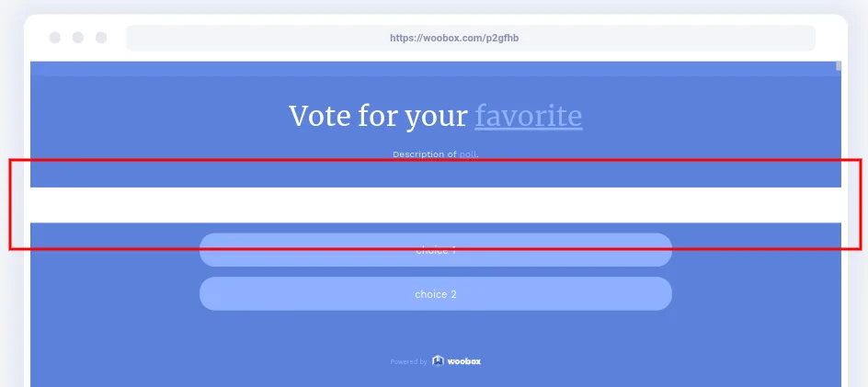Vote for the "choice 2" option
Viewport: 868px width, 387px height.
pyautogui.click(x=435, y=294)
